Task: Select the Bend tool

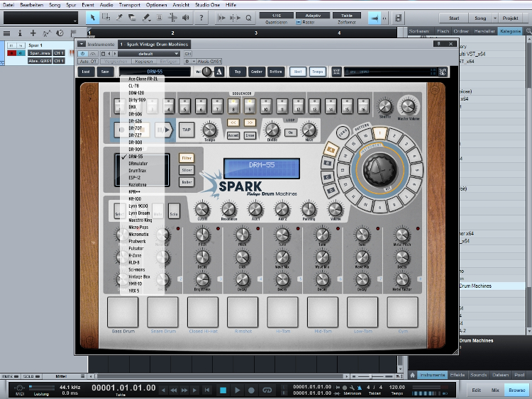Action: click(172, 18)
